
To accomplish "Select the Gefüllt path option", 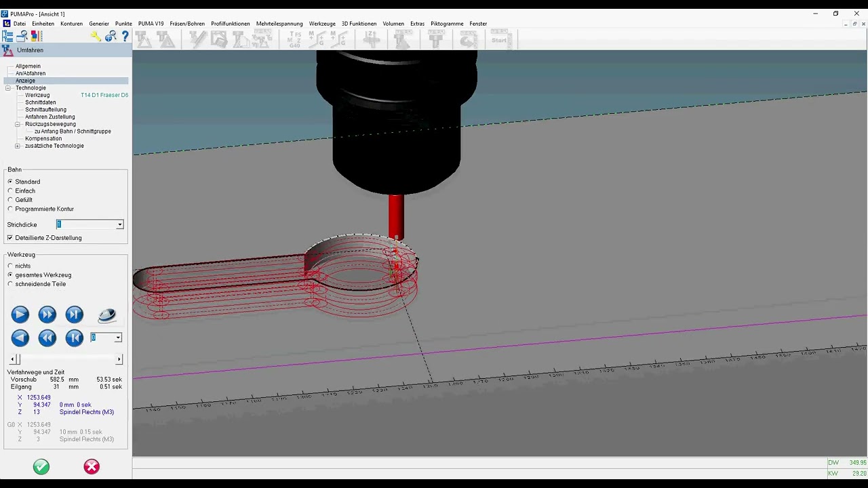I will click(10, 200).
